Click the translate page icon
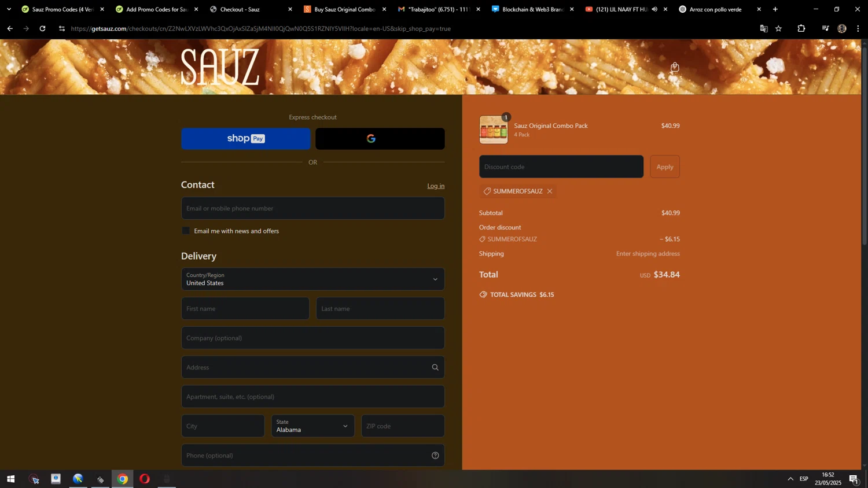Screen dimensions: 868x488 [764, 28]
